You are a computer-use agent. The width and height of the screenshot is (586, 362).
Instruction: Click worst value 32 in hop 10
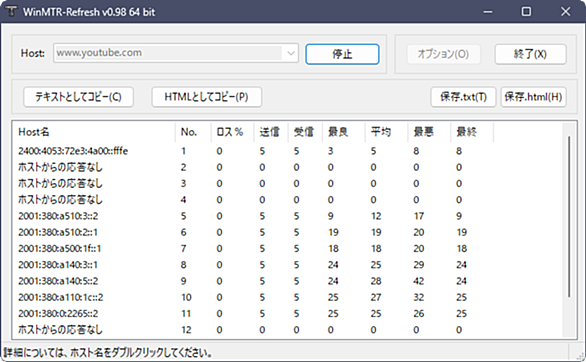pos(419,297)
